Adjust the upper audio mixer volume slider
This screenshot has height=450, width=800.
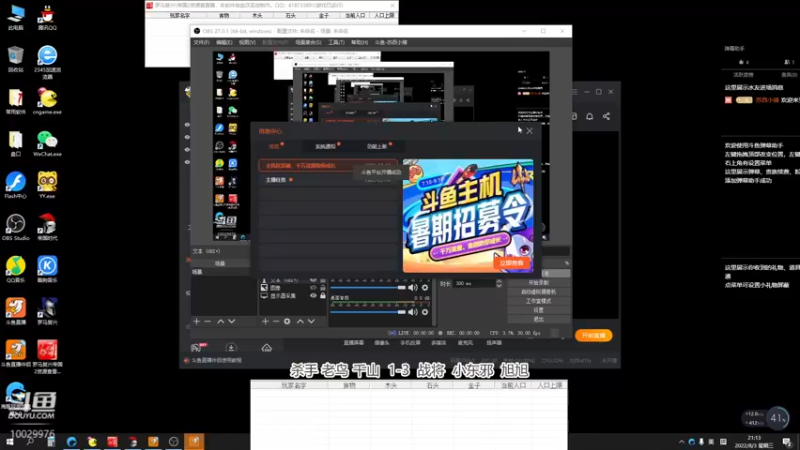[368, 288]
